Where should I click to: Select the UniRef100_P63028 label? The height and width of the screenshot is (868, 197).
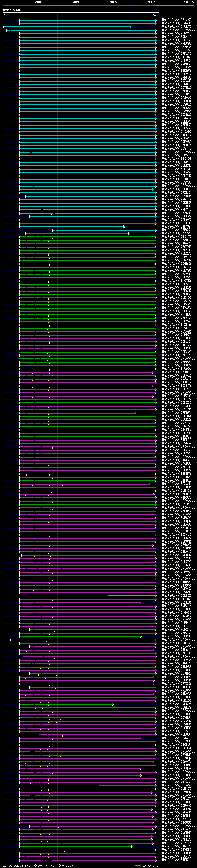click(x=177, y=477)
